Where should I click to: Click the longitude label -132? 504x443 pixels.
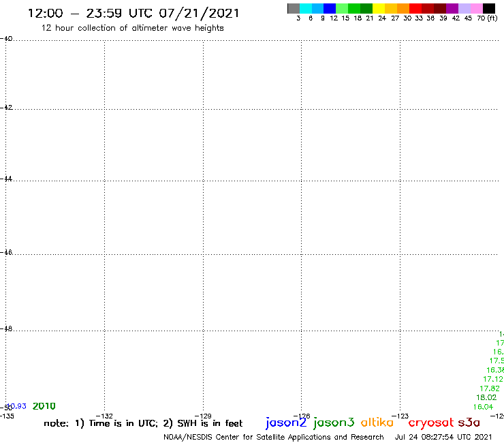[104, 416]
